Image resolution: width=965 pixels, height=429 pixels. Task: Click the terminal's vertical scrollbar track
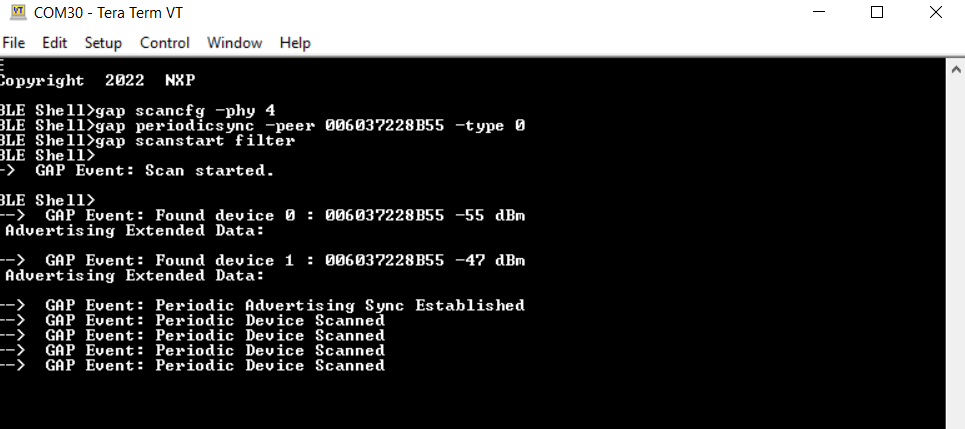click(955, 240)
